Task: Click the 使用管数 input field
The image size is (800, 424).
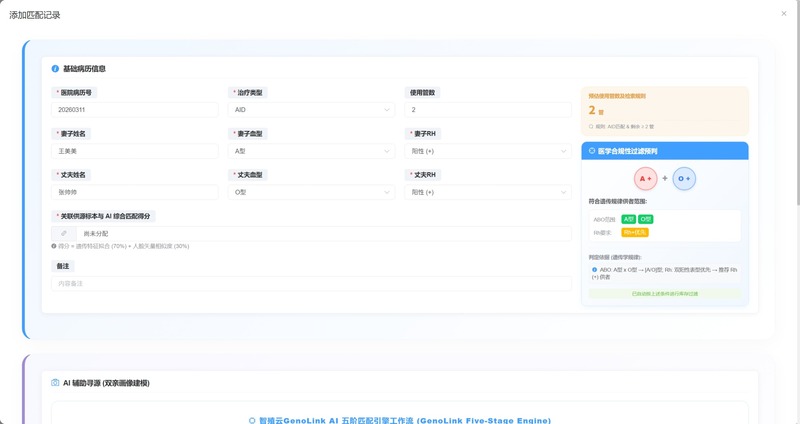Action: point(488,110)
